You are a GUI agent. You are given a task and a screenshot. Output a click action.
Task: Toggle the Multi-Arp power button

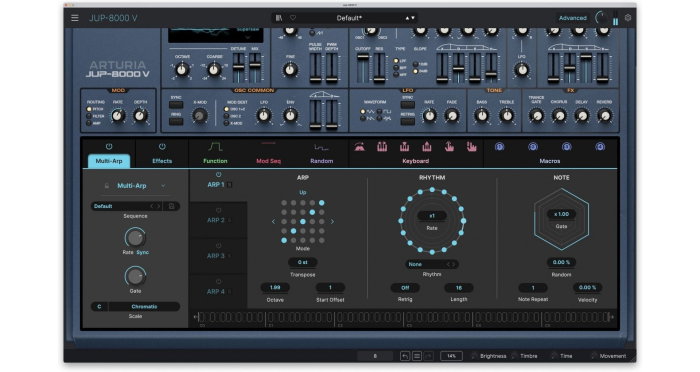tap(109, 146)
